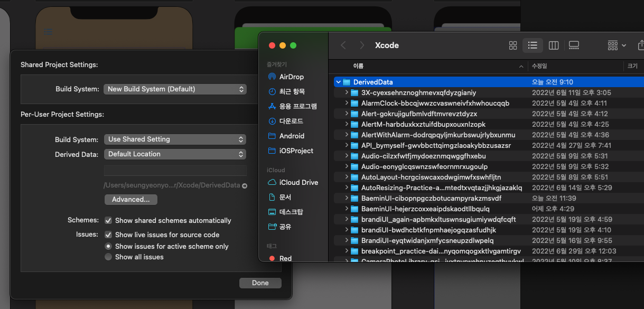644x309 pixels.
Task: Go back in Finder navigation
Action: 343,45
